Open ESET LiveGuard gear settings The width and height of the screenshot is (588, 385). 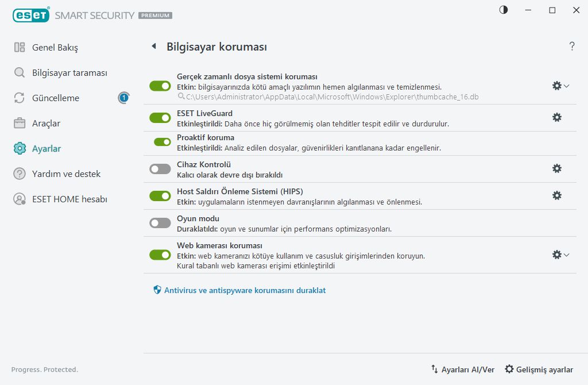coord(556,117)
